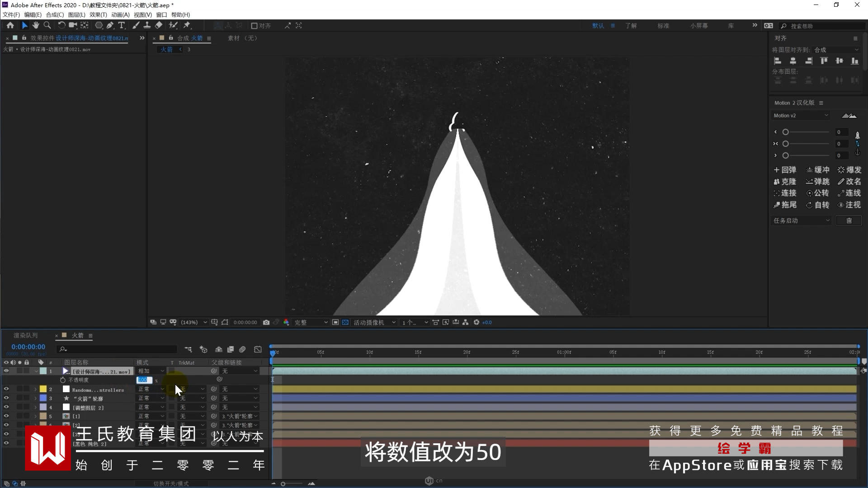Open blend mode dropdown for layer 1
Viewport: 868px width, 488px height.
click(151, 371)
